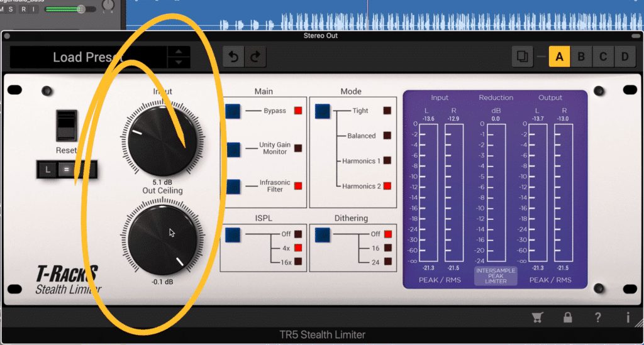
Task: Step to the previous preset with up arrow
Action: (179, 52)
